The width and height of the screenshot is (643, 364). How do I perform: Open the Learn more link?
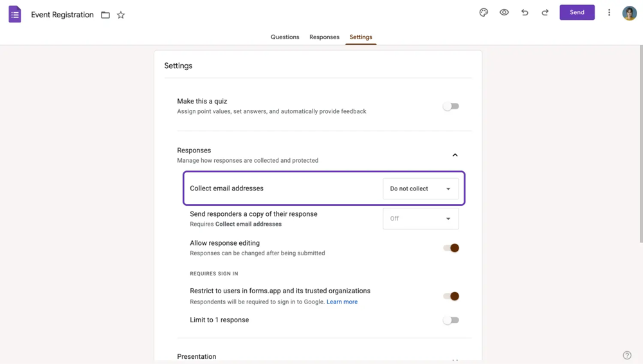click(342, 302)
